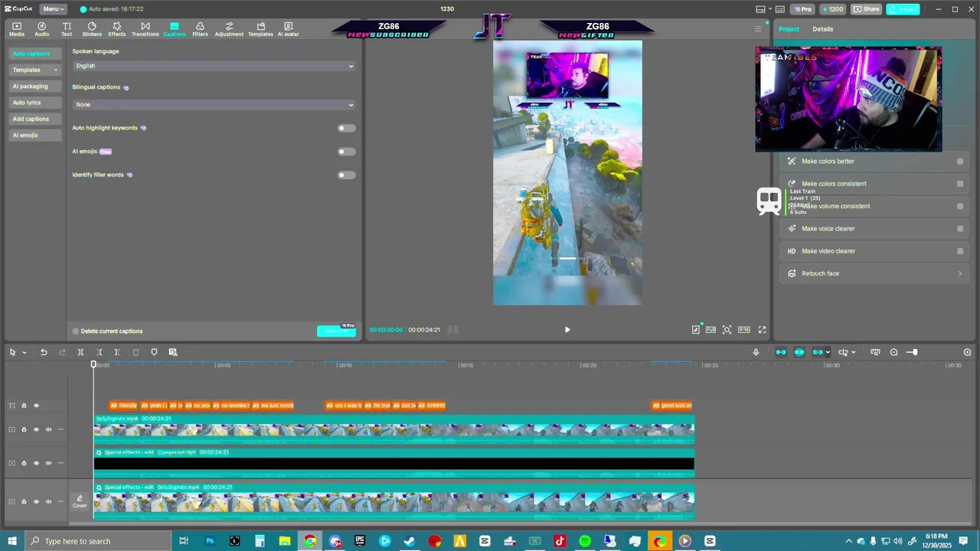Toggle Make colors better option
The height and width of the screenshot is (551, 980).
coord(960,161)
